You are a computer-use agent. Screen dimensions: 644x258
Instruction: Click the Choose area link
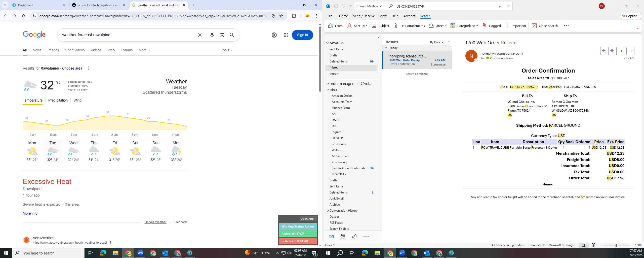[x=72, y=68]
